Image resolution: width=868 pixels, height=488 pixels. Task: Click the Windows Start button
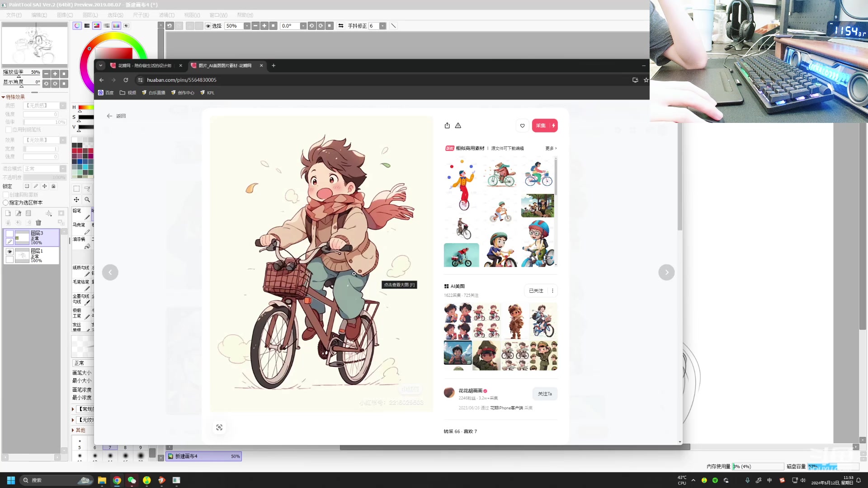click(11, 480)
